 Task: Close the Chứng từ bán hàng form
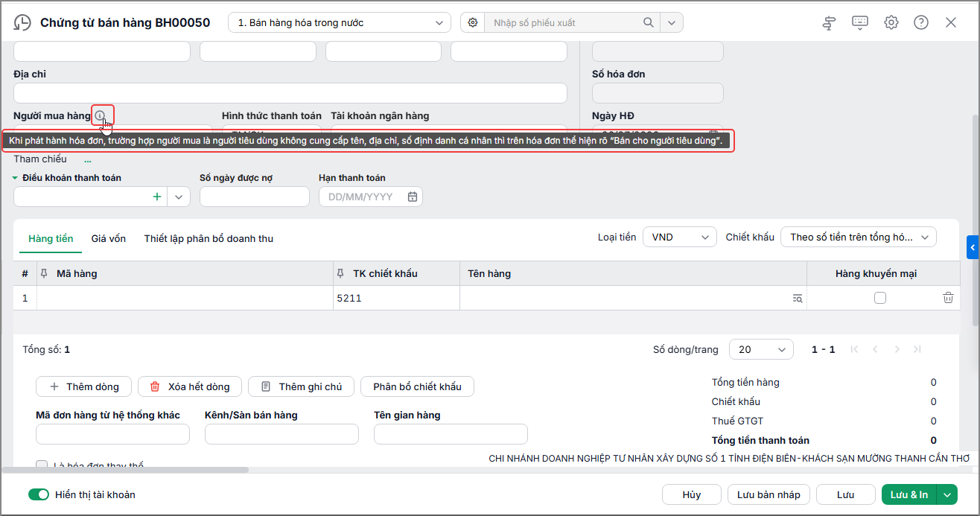point(951,22)
